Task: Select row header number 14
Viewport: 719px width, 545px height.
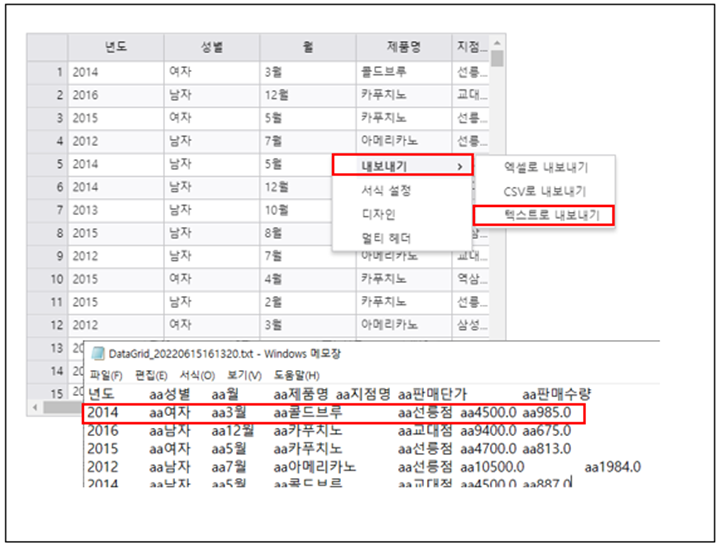Action: [x=48, y=371]
